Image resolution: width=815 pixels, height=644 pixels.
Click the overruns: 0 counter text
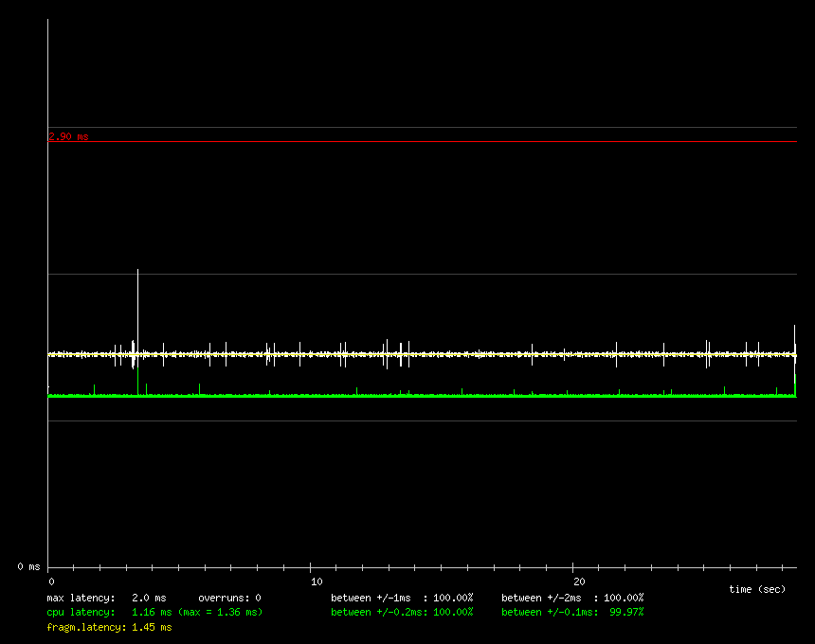point(229,598)
